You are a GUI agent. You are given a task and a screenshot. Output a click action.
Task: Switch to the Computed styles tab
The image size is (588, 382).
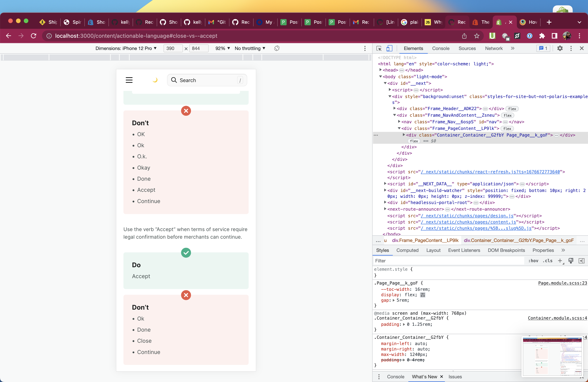coord(407,250)
